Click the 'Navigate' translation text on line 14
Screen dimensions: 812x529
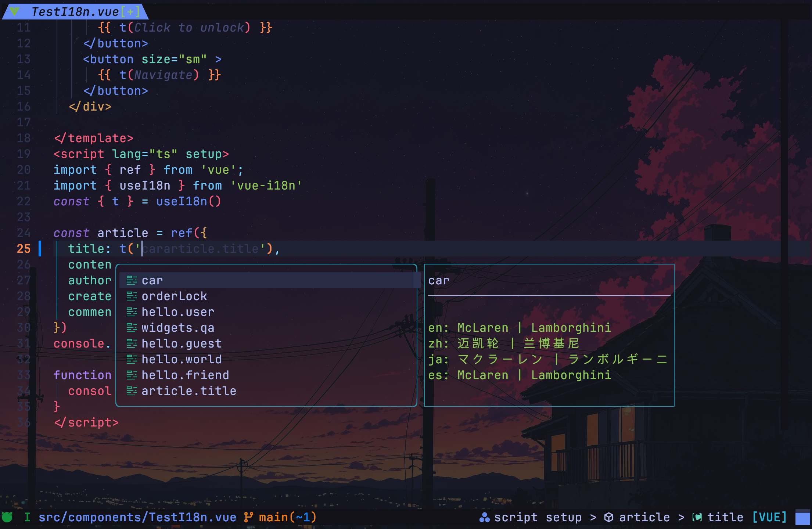(163, 75)
